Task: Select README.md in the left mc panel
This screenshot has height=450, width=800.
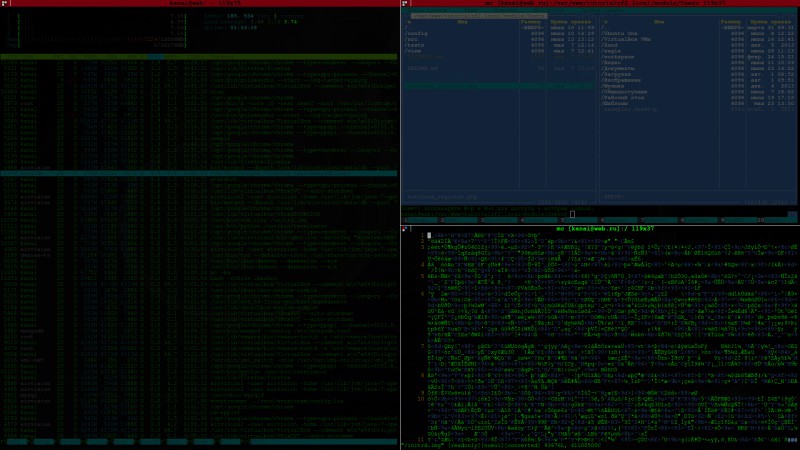Action: click(x=423, y=68)
